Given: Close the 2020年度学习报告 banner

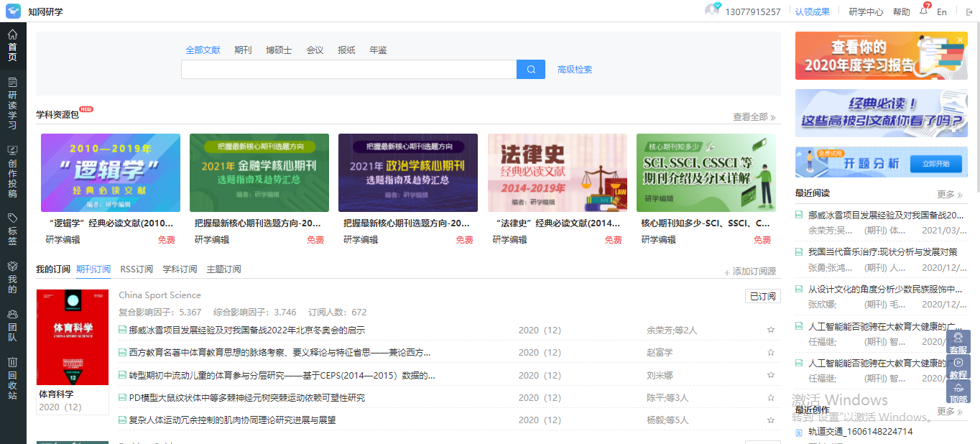Looking at the screenshot, I should [960, 40].
